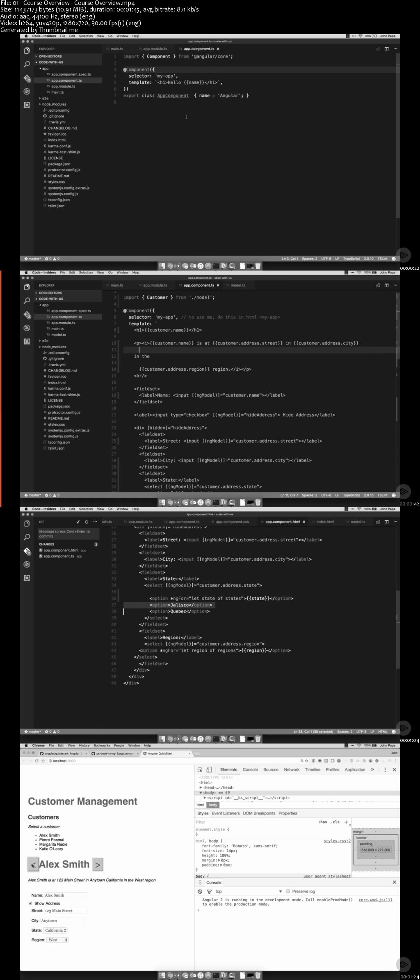
Task: Click 'Ln 38, Col 1 (35 selected)' in the status bar
Action: (313, 732)
